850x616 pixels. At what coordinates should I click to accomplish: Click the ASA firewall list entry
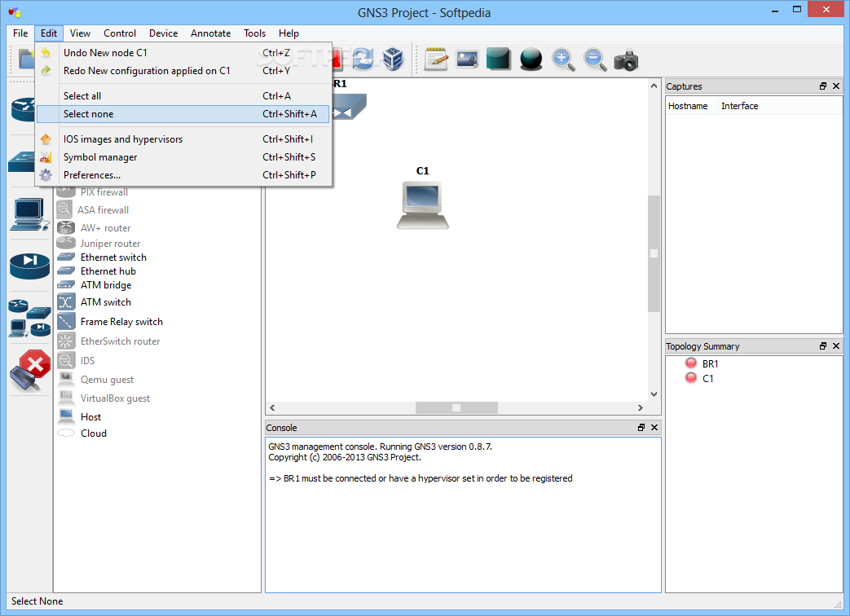pyautogui.click(x=103, y=209)
